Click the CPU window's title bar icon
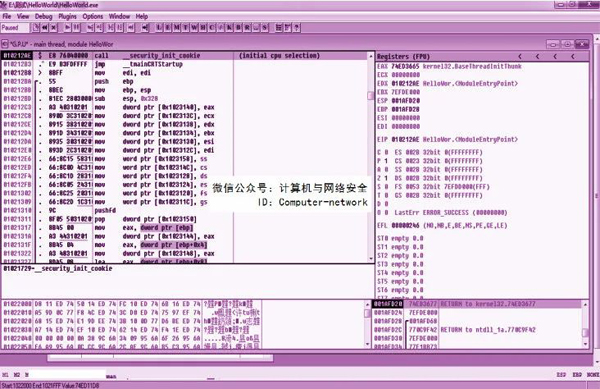Image resolution: width=600 pixels, height=389 pixels. [5, 44]
